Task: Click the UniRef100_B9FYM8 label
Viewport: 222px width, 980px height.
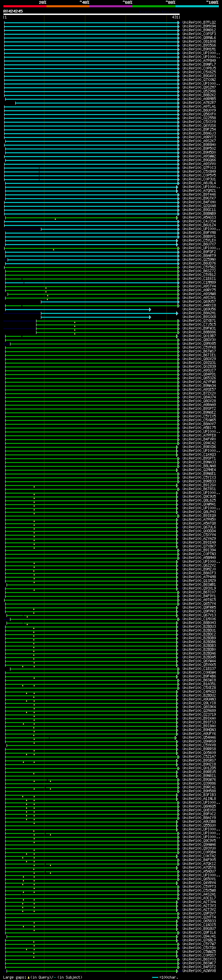Action: click(x=199, y=233)
